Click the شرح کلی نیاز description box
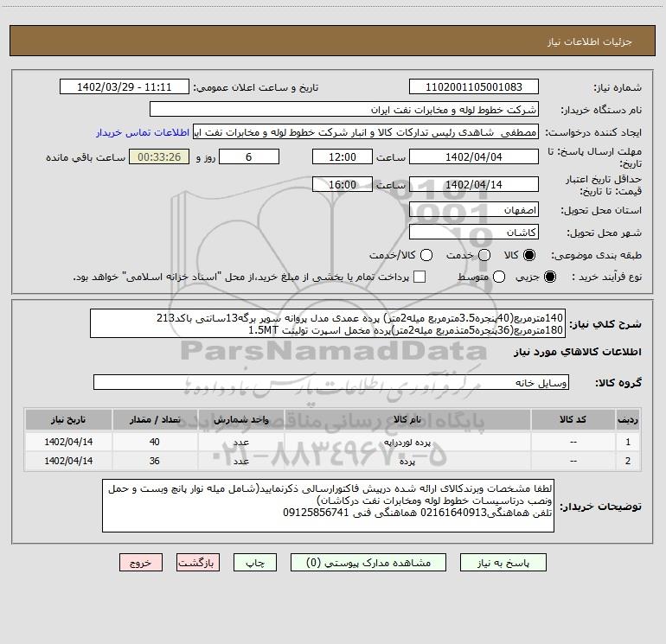Image resolution: width=666 pixels, height=644 pixels. pos(328,323)
